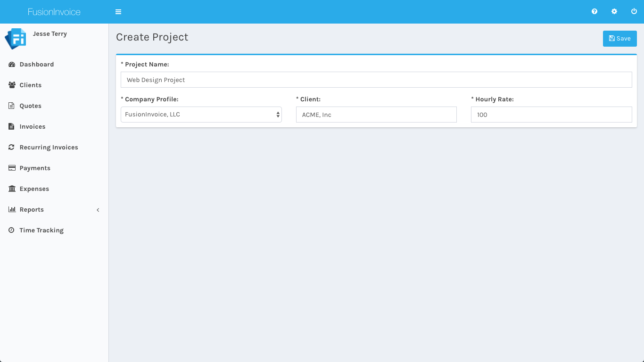The width and height of the screenshot is (644, 362).
Task: Click the Dashboard gauge icon
Action: [12, 65]
